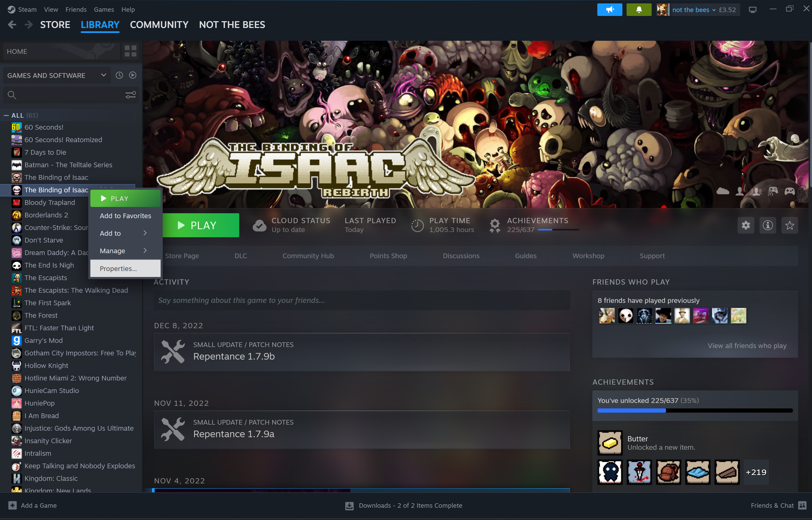
Task: Select Borderlands 2 in the library list
Action: tap(46, 215)
